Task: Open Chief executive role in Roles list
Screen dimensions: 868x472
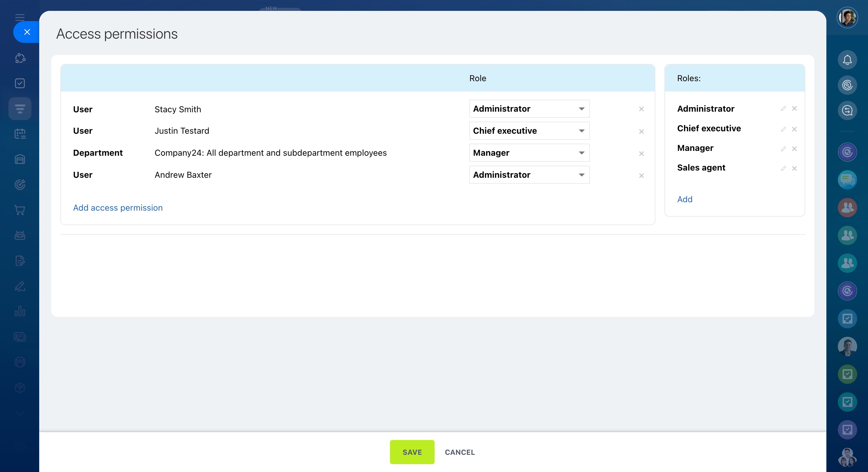Action: point(709,129)
